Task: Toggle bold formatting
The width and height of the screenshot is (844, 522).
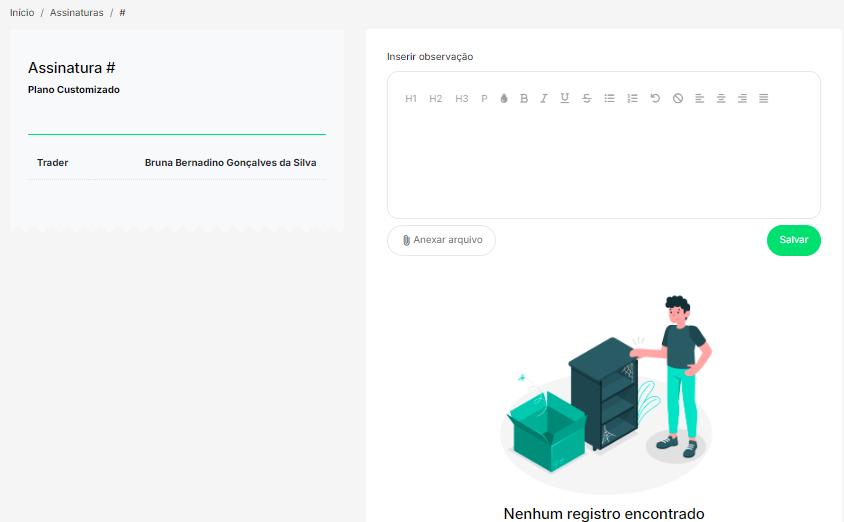Action: point(524,99)
